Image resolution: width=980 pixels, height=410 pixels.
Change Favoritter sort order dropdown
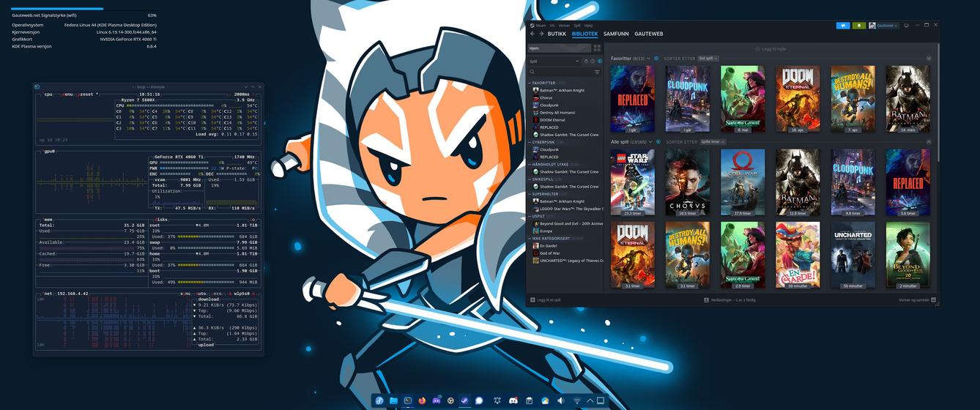pyautogui.click(x=708, y=59)
